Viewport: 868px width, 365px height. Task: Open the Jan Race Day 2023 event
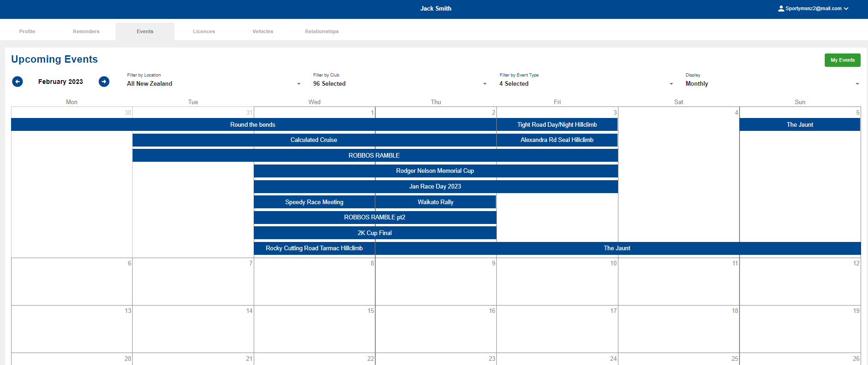(x=436, y=186)
